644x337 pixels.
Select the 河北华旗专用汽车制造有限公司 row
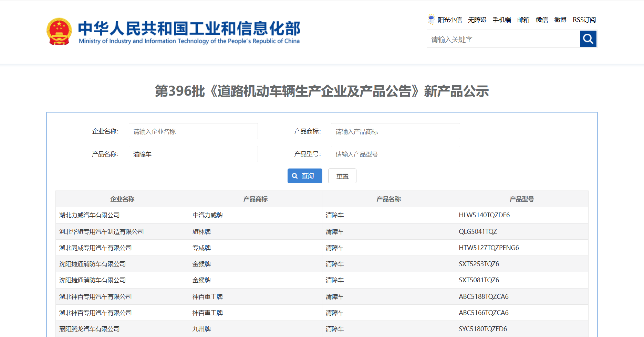[102, 232]
